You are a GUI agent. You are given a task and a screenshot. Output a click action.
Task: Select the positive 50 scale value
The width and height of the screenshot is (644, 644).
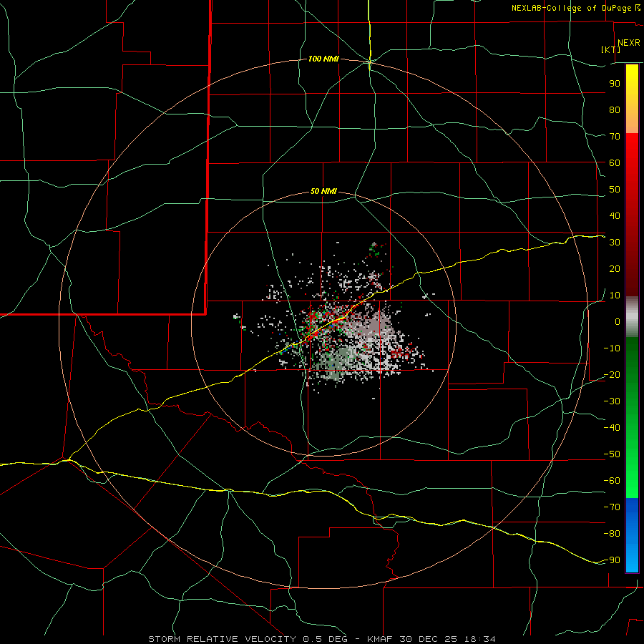[x=615, y=190]
